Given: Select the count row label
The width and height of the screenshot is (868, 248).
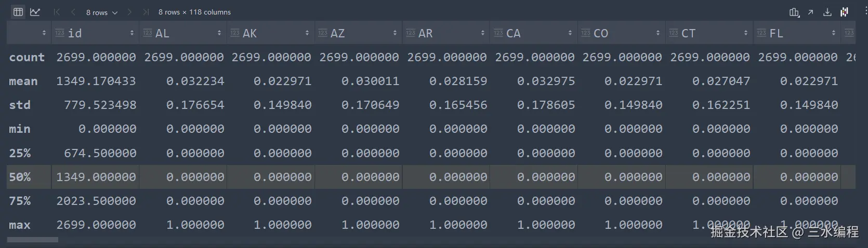Looking at the screenshot, I should pos(27,57).
